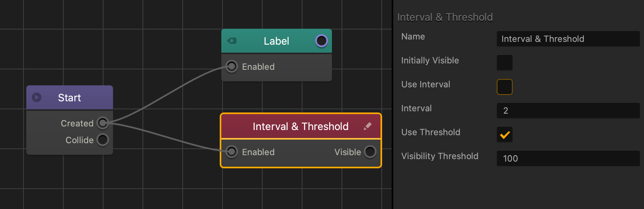Click the Name input field
The height and width of the screenshot is (209, 644).
click(x=568, y=39)
